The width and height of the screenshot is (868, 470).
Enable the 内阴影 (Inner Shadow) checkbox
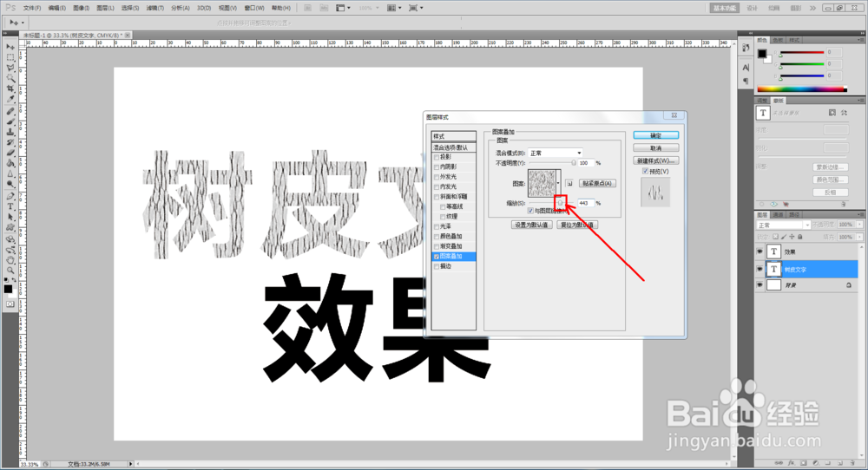(437, 167)
